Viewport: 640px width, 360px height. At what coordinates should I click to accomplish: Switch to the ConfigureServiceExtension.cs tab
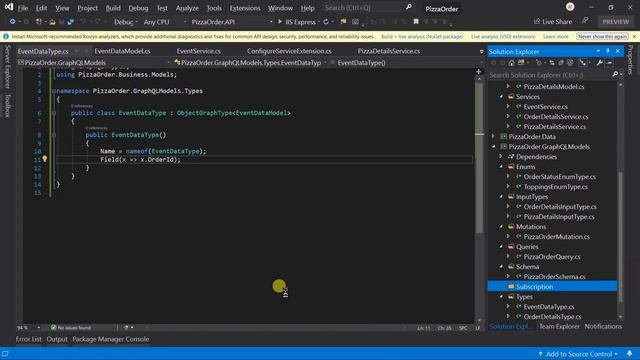click(x=289, y=51)
